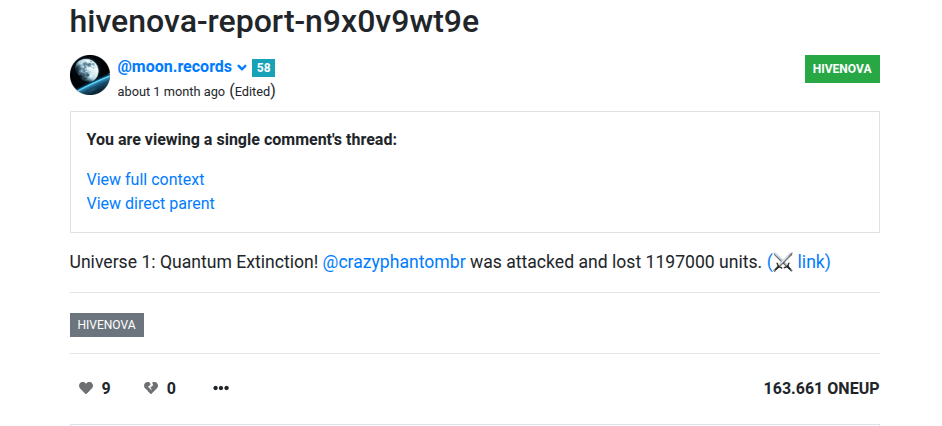Click the downvote broken heart icon
Screen dimensions: 942x426
tap(151, 388)
